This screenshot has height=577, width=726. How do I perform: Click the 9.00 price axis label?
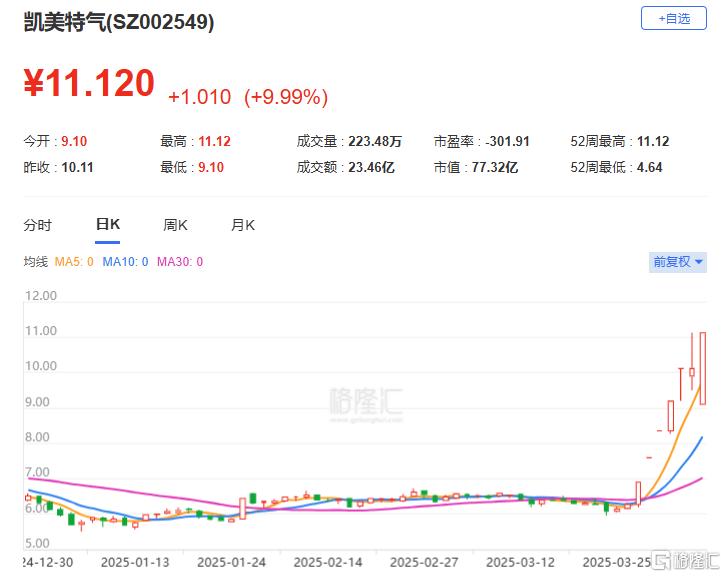(x=37, y=402)
